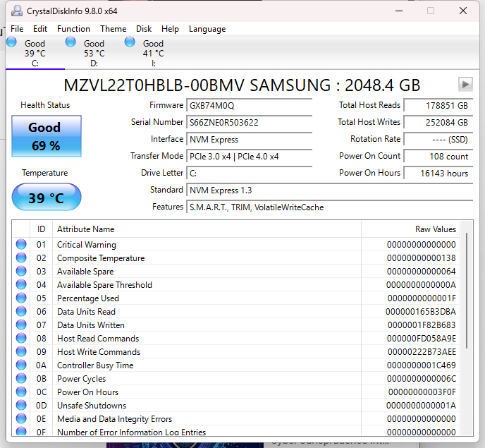Screen dimensions: 485x448
Task: Open the File menu
Action: pos(17,29)
